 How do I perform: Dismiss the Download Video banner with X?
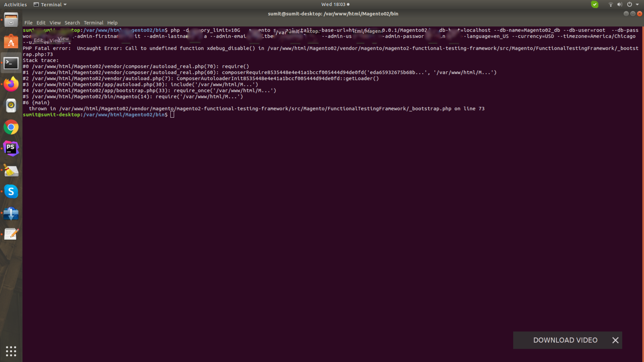(615, 340)
